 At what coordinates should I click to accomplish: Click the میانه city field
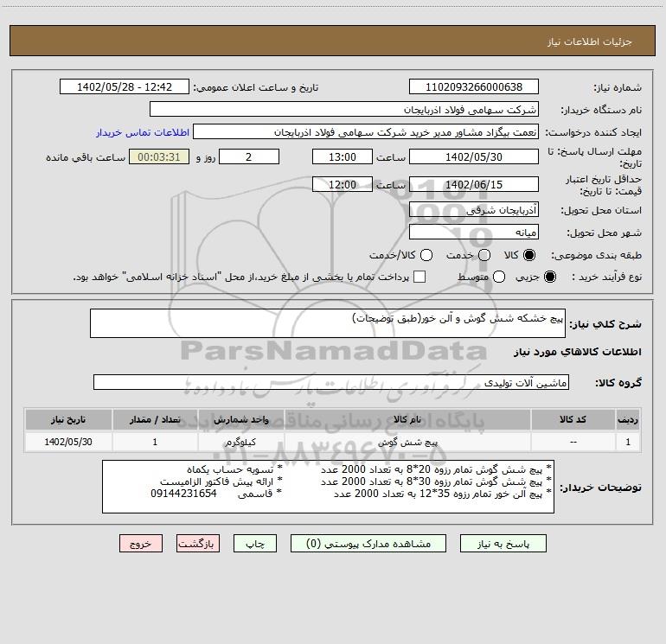coord(474,232)
